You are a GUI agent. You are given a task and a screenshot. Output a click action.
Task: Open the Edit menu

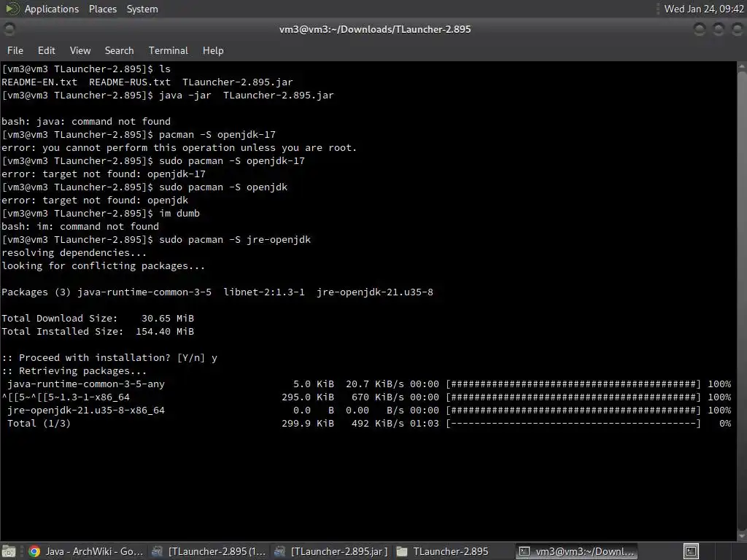(x=46, y=50)
